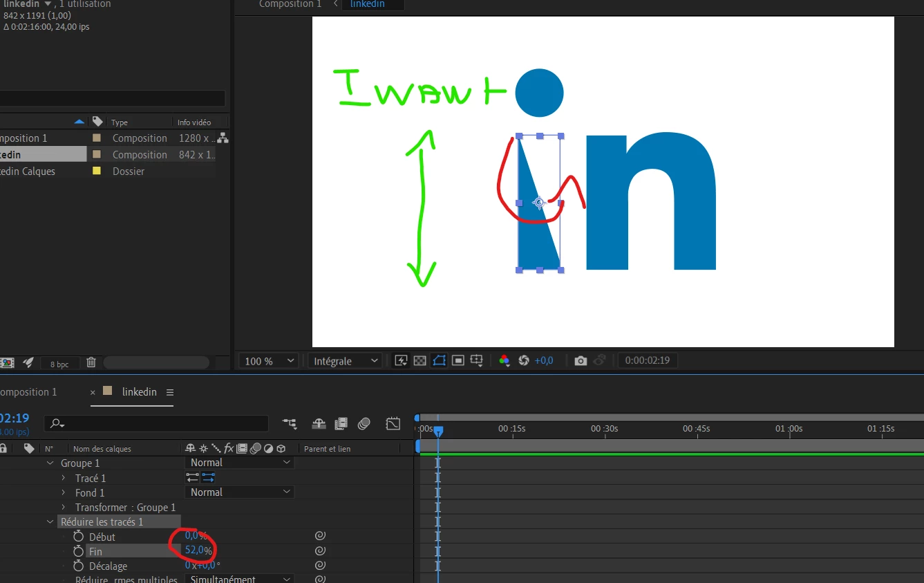Image resolution: width=924 pixels, height=583 pixels.
Task: Use the Fin property pick whip
Action: click(x=320, y=551)
